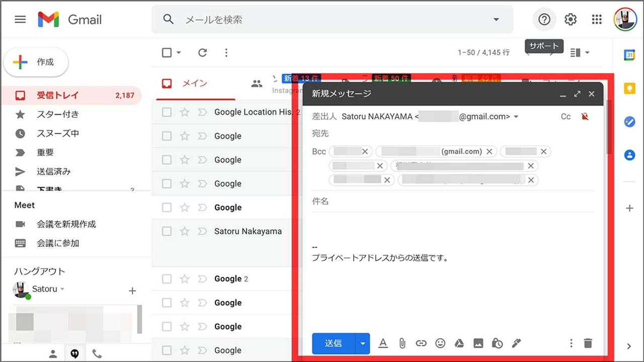
Task: Expand more send options arrow
Action: tap(363, 344)
